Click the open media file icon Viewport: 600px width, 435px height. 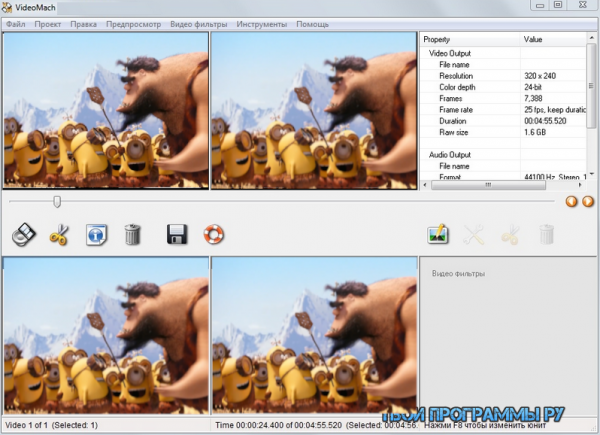[x=24, y=234]
